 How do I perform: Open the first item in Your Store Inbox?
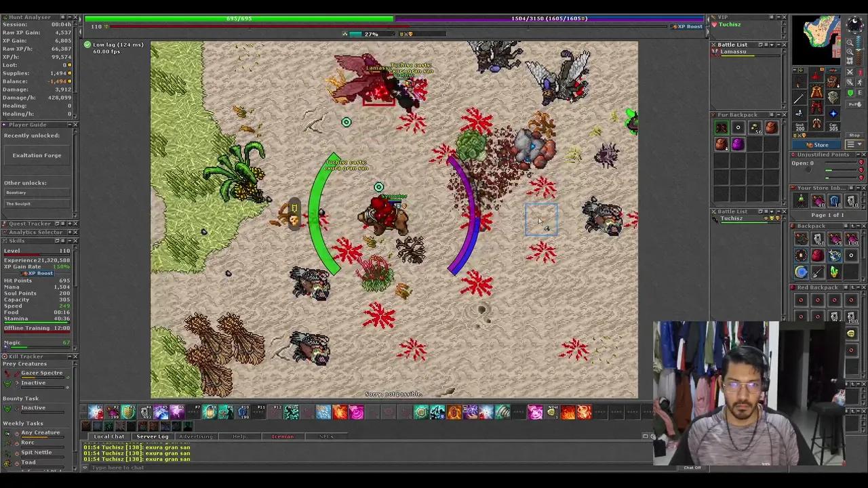point(801,201)
